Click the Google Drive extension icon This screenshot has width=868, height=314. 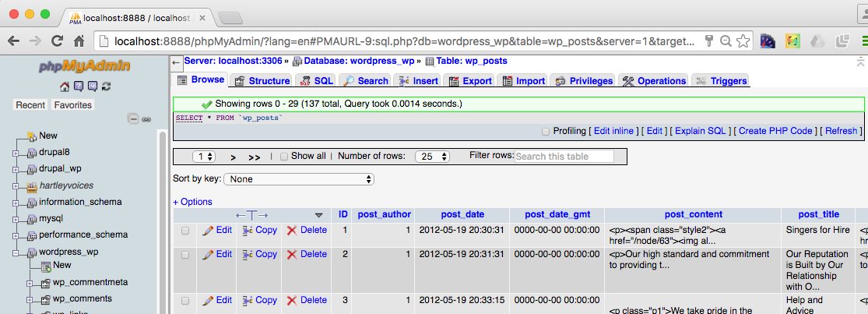tap(817, 41)
